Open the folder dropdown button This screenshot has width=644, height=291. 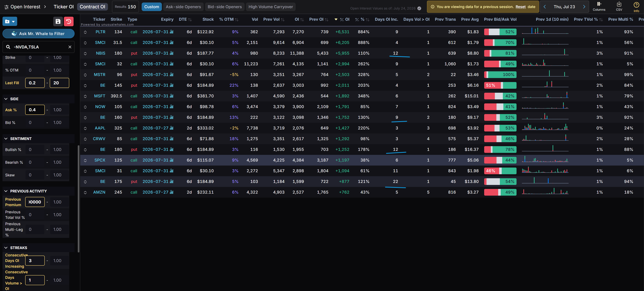tap(10, 22)
